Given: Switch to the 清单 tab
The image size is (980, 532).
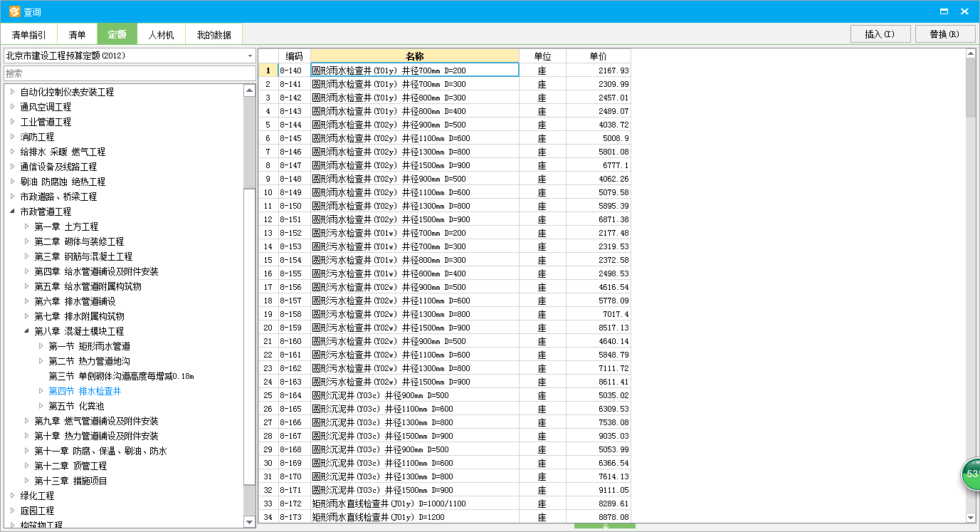Looking at the screenshot, I should [x=77, y=34].
